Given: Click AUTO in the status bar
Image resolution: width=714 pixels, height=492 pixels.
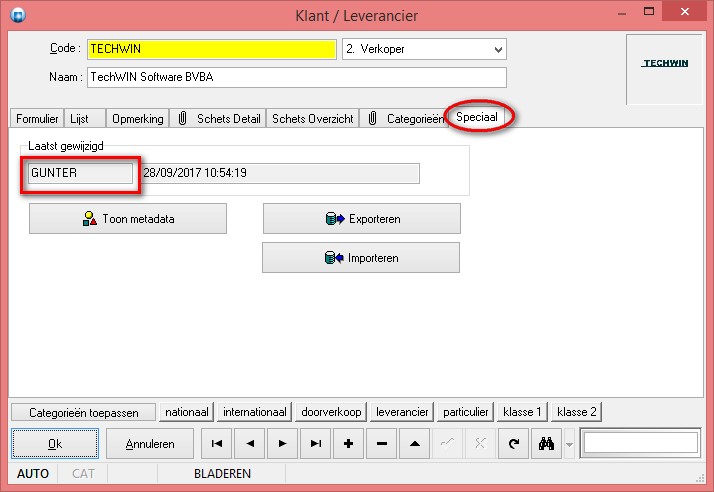Looking at the screenshot, I should (33, 474).
